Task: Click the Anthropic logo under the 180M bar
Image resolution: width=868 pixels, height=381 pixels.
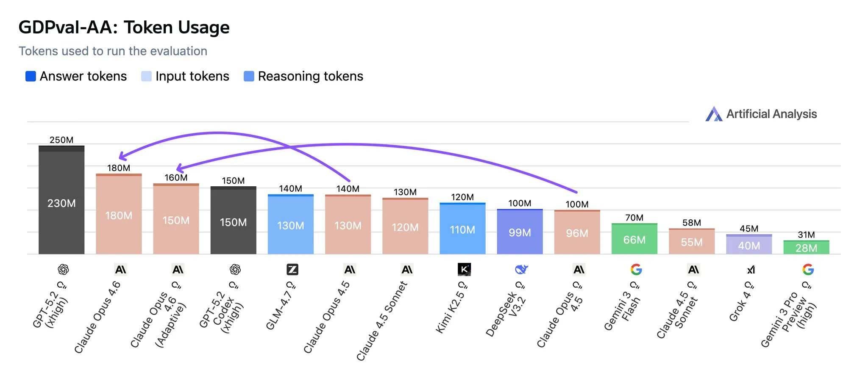Action: (121, 270)
